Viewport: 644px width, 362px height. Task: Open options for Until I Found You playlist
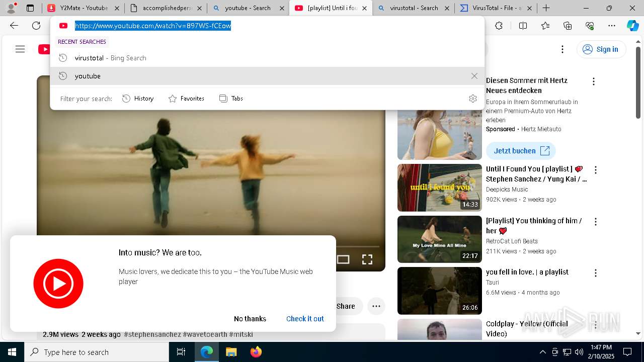point(596,170)
